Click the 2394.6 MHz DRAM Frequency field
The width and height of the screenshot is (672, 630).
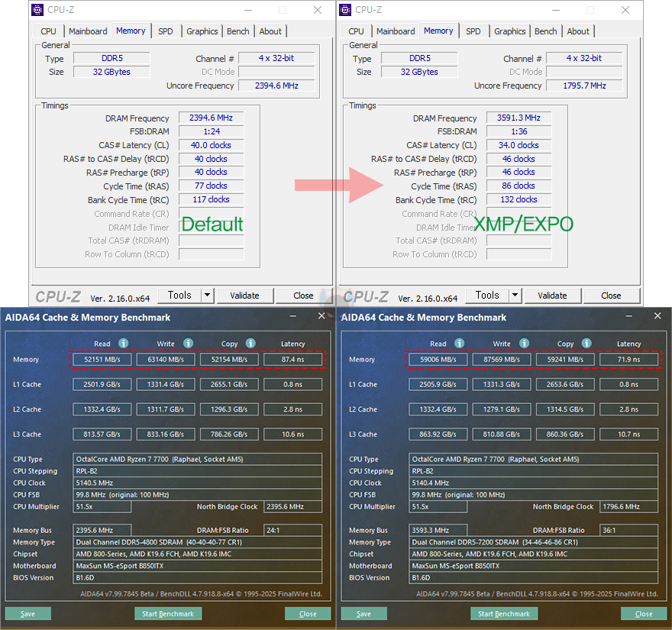tap(211, 118)
